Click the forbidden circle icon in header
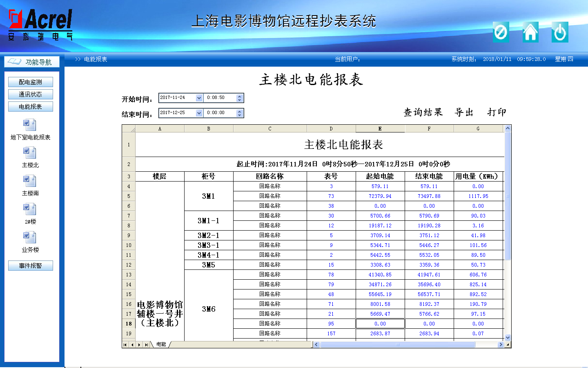This screenshot has width=588, height=368. (501, 32)
